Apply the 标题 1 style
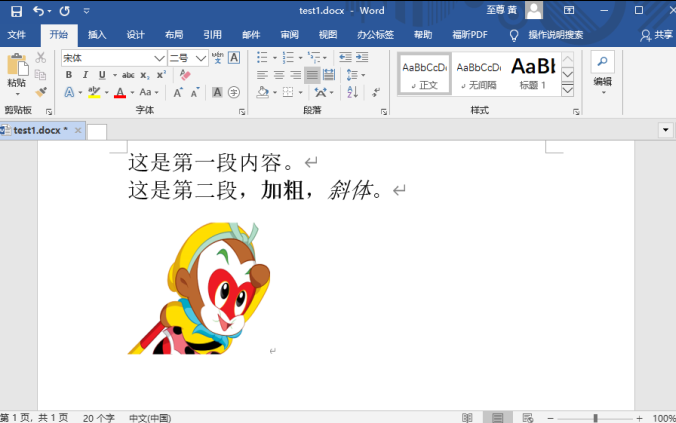This screenshot has width=676, height=423. tap(533, 74)
